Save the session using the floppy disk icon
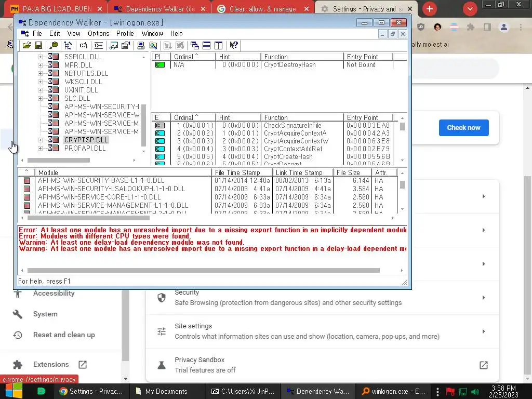 (x=38, y=46)
